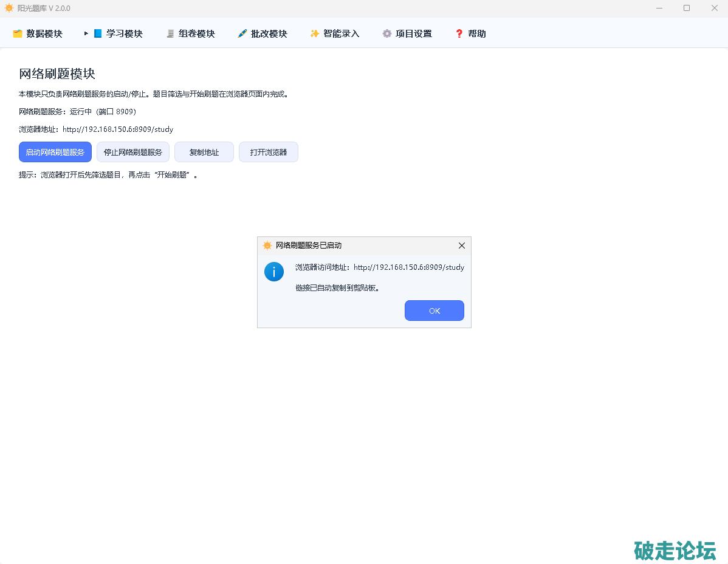Viewport: 728px width, 564px height.
Task: Click the pen icon for 批改模块
Action: pyautogui.click(x=242, y=34)
